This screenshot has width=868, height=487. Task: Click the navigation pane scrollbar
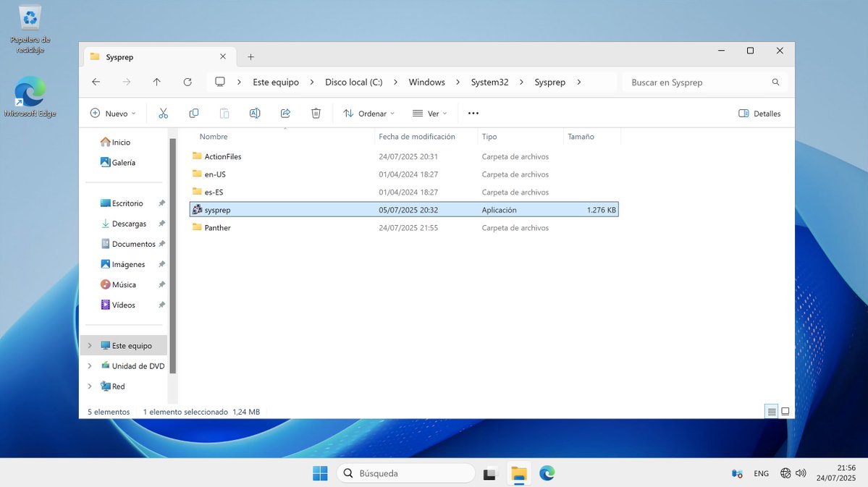173,255
